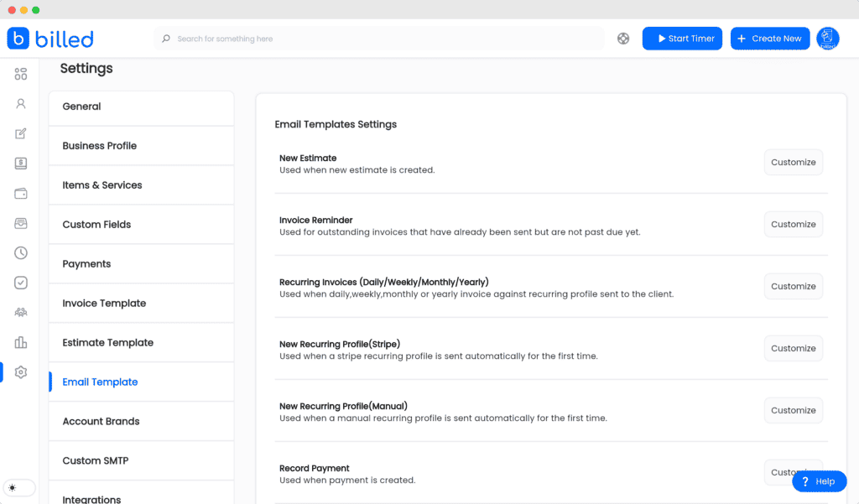Toggle dark mode at sidebar bottom
859x504 pixels.
[20, 487]
